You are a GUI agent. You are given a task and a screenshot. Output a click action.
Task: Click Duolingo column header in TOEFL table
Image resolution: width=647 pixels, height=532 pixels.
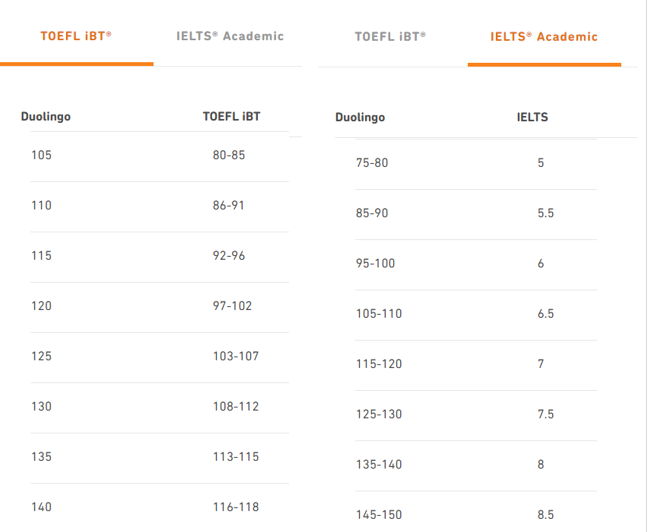[x=46, y=116]
